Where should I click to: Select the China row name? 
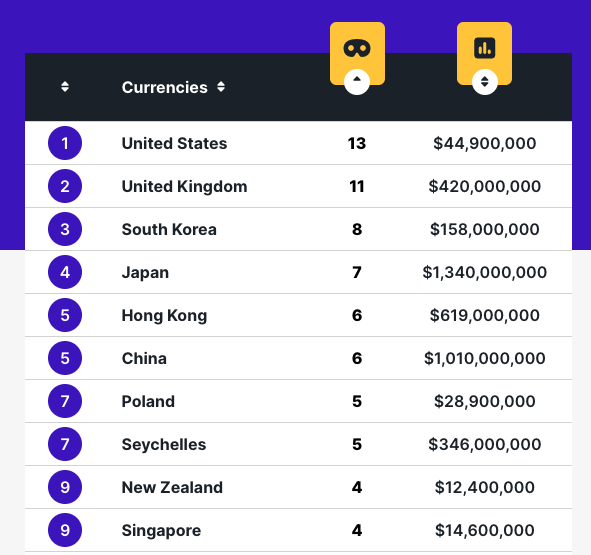(x=144, y=358)
